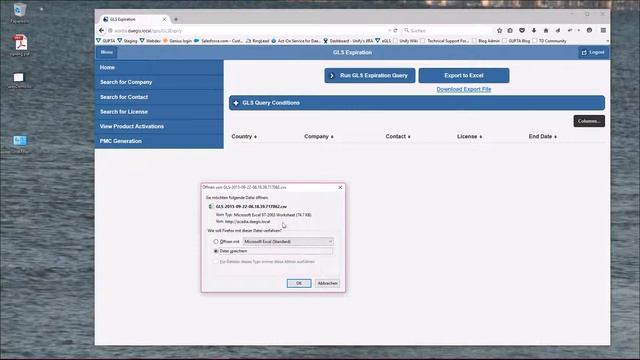
Task: Open Search for Company in side menu
Action: coord(159,82)
